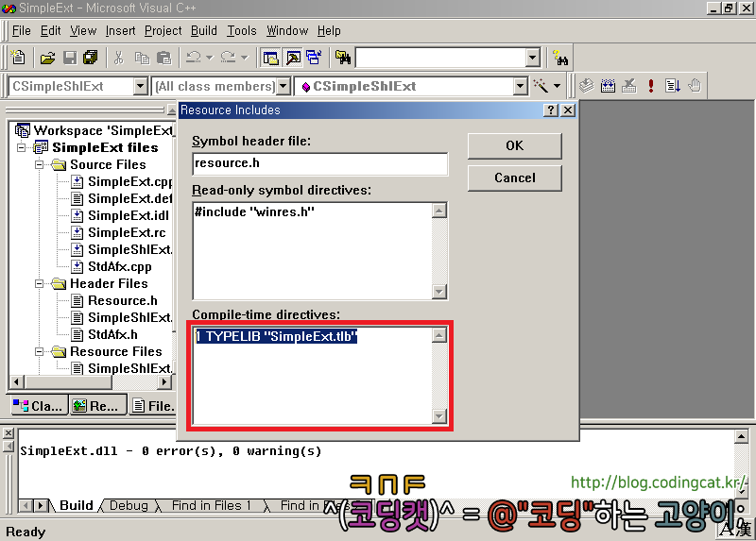Switch to the ResourceView tab

[x=98, y=406]
